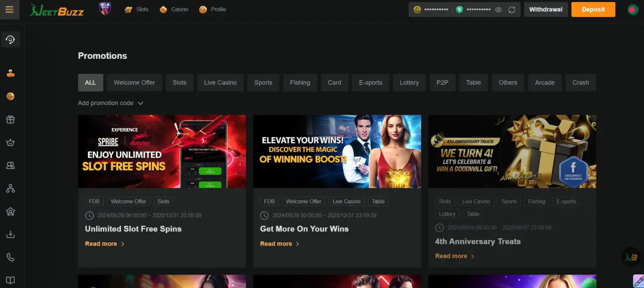This screenshot has height=288, width=644.
Task: Open the Winning Boost promotion banner
Action: click(337, 151)
